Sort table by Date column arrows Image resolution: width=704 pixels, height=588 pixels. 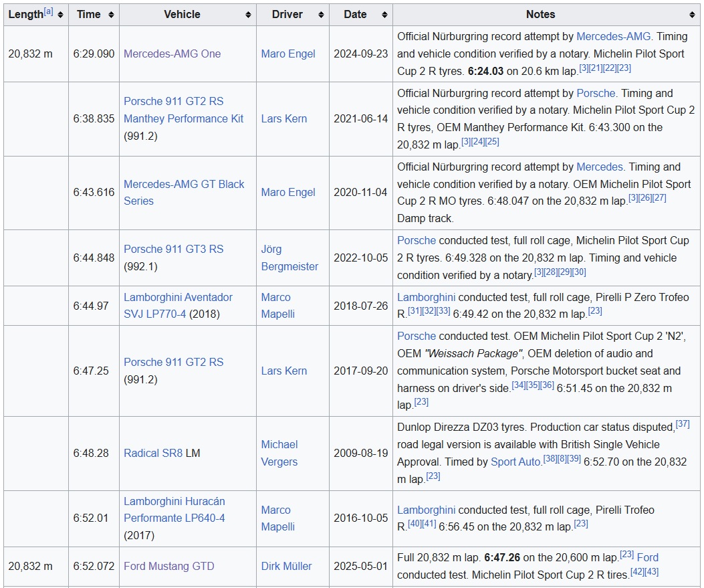click(384, 15)
